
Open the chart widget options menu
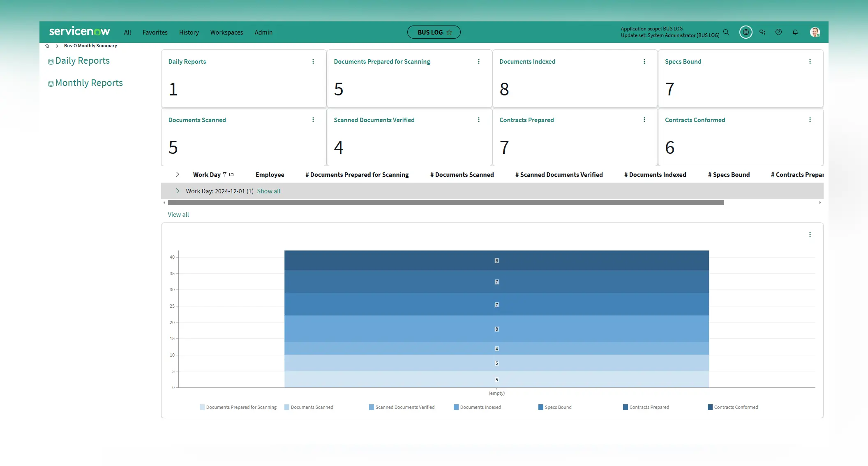810,234
